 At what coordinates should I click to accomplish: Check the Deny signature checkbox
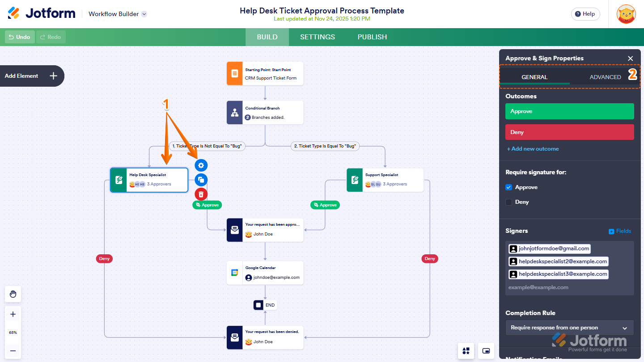coord(509,202)
